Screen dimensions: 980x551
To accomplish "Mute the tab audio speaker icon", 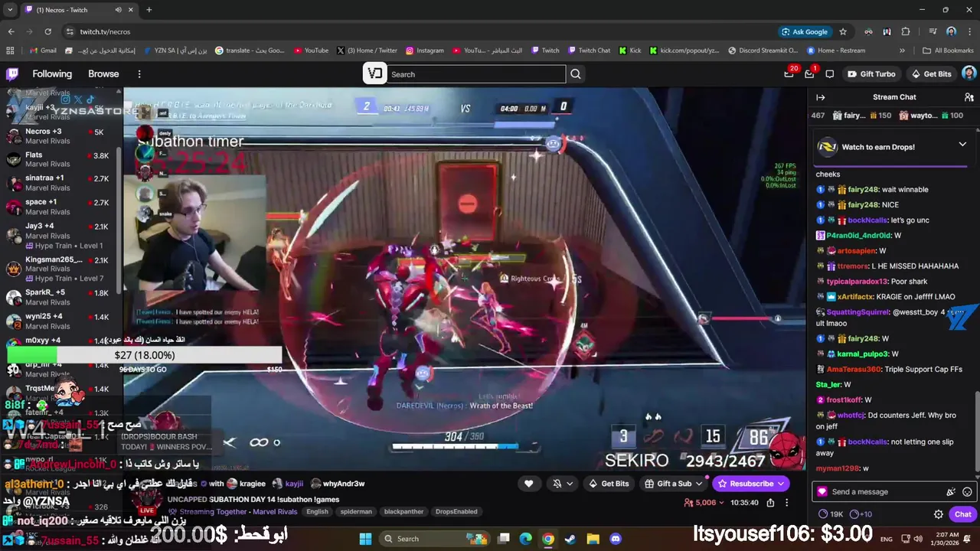I will click(119, 10).
